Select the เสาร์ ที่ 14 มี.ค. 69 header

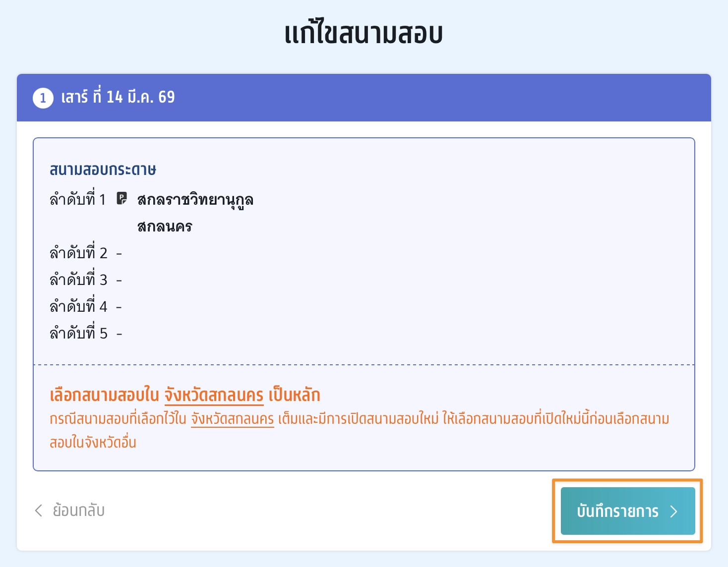pos(118,97)
